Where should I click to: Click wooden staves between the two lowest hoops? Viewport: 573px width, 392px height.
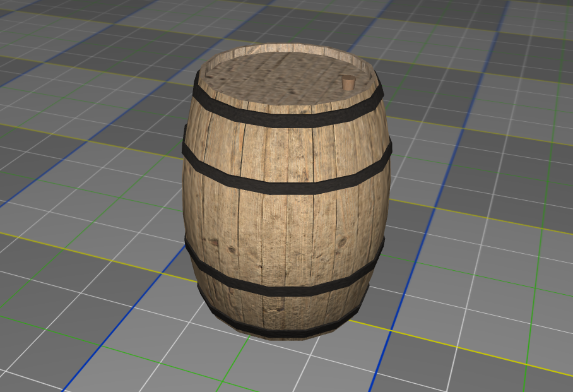(x=284, y=307)
